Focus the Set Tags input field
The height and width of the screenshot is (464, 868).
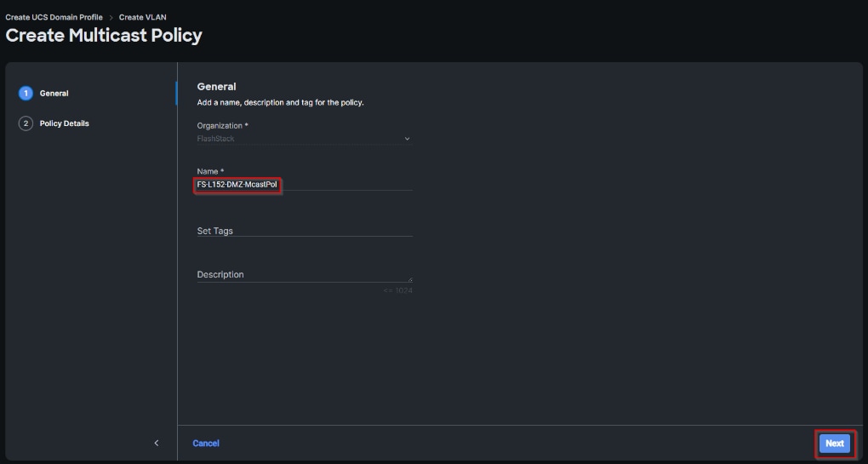[304, 231]
